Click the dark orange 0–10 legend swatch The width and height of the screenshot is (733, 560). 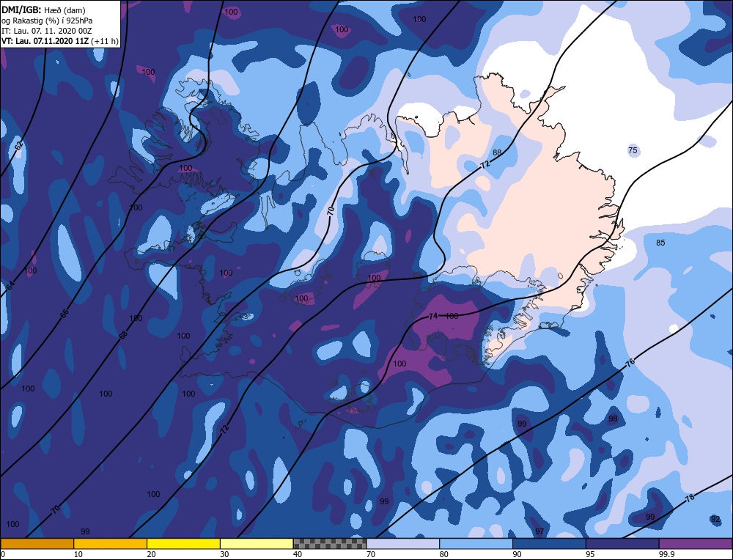37,544
